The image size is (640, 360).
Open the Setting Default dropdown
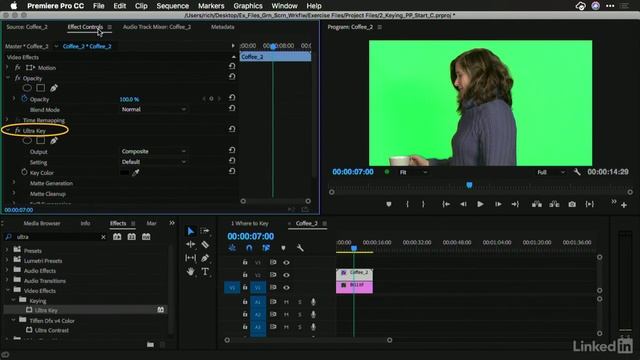coord(153,162)
